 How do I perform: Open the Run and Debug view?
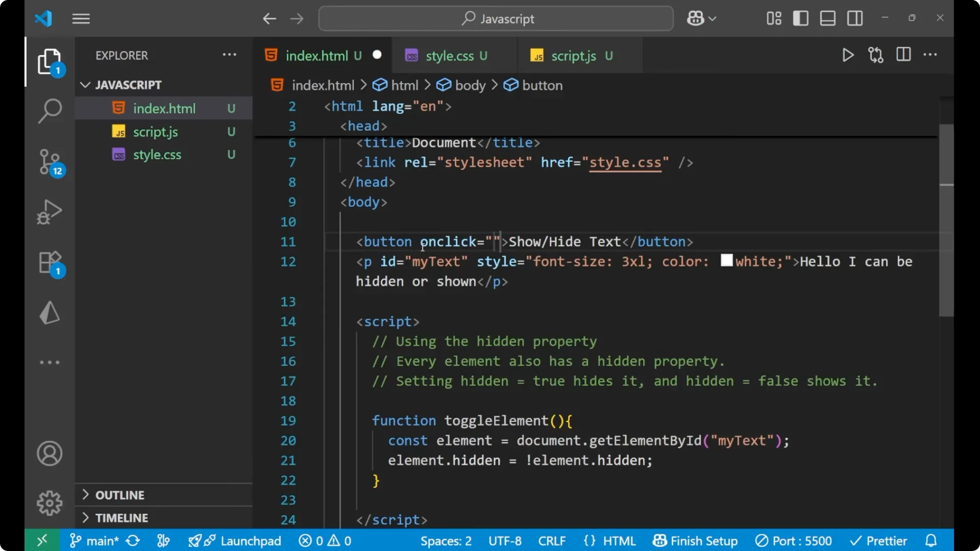click(50, 212)
